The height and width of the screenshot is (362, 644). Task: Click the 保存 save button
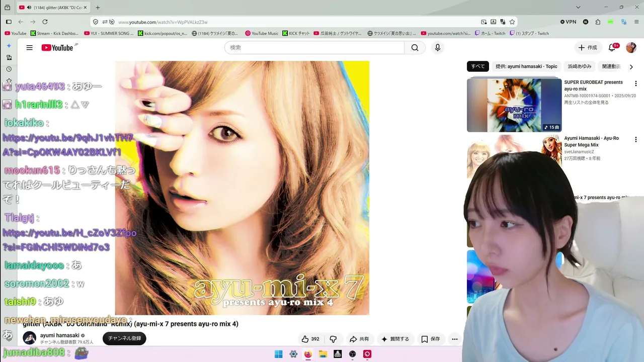[x=431, y=339]
